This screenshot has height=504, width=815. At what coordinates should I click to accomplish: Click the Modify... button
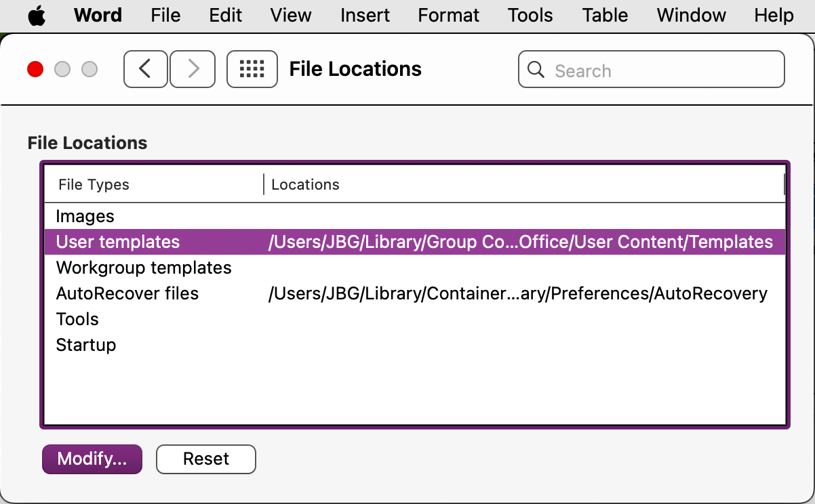pos(92,459)
